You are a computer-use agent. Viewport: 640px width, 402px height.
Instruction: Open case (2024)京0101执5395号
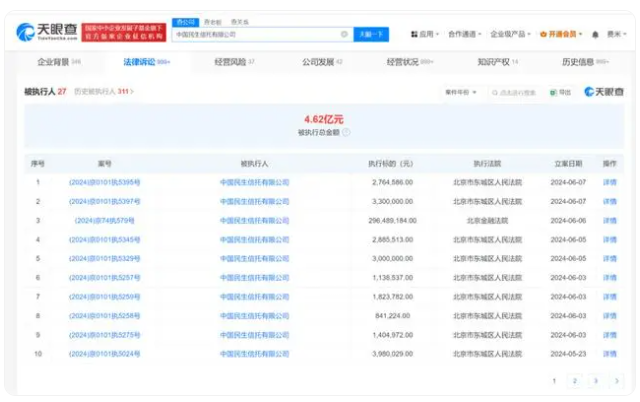click(x=104, y=182)
